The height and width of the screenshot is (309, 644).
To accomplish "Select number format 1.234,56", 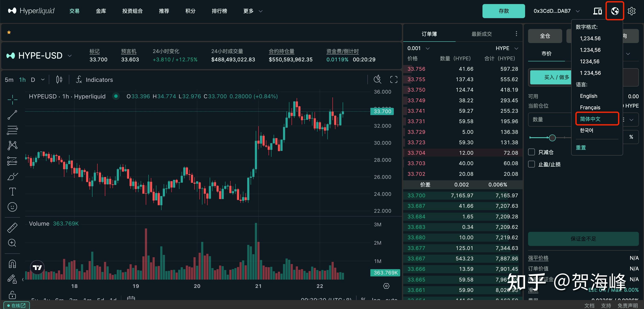I will tap(590, 50).
